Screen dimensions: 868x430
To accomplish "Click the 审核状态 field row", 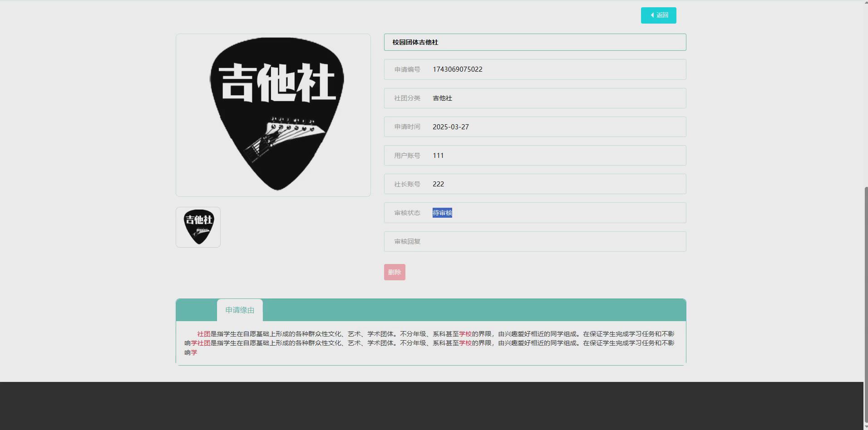I will coord(534,213).
